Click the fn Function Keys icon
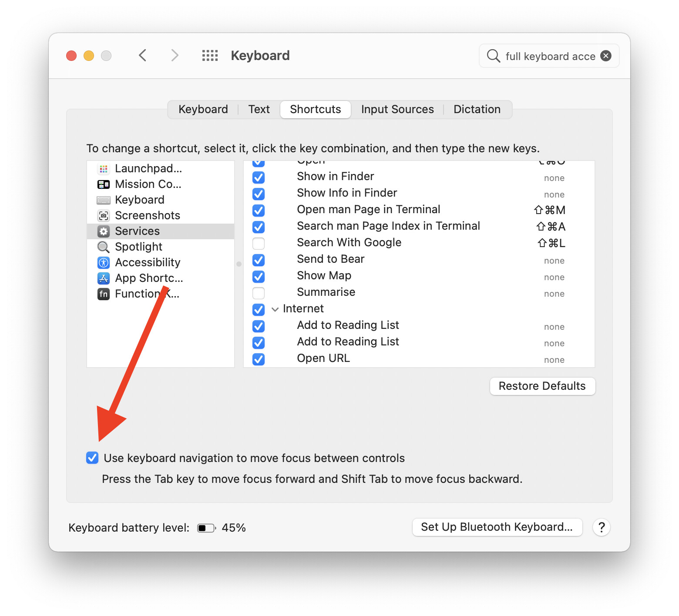Image resolution: width=679 pixels, height=616 pixels. 104,294
